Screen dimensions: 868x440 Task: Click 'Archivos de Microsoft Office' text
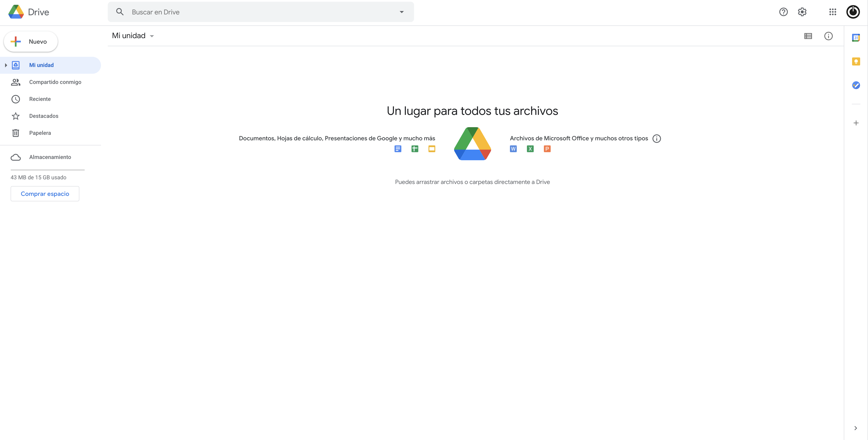[578, 138]
